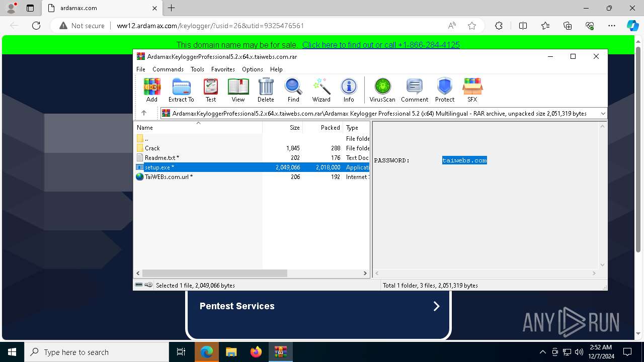The image size is (644, 362).
Task: Click Read aloud icon in address bar
Action: tap(452, 26)
